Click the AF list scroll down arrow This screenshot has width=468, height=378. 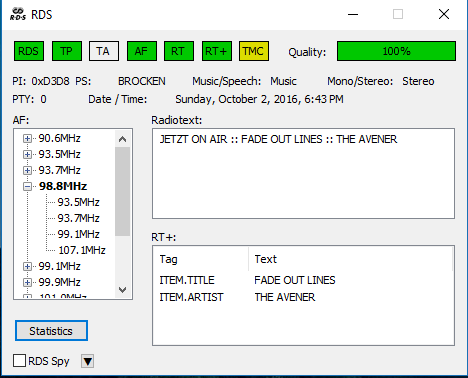(122, 290)
